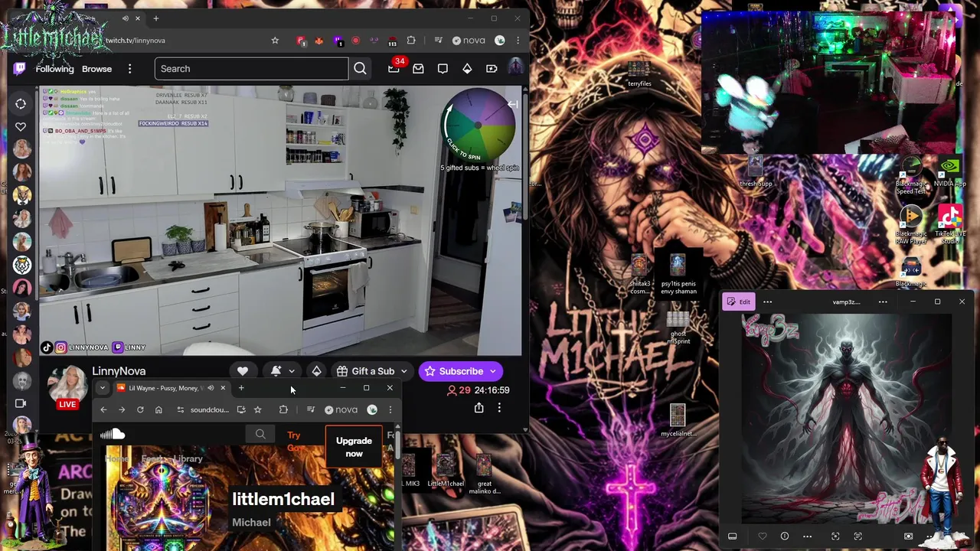
Task: Open the Browse page on Twitch
Action: click(96, 69)
